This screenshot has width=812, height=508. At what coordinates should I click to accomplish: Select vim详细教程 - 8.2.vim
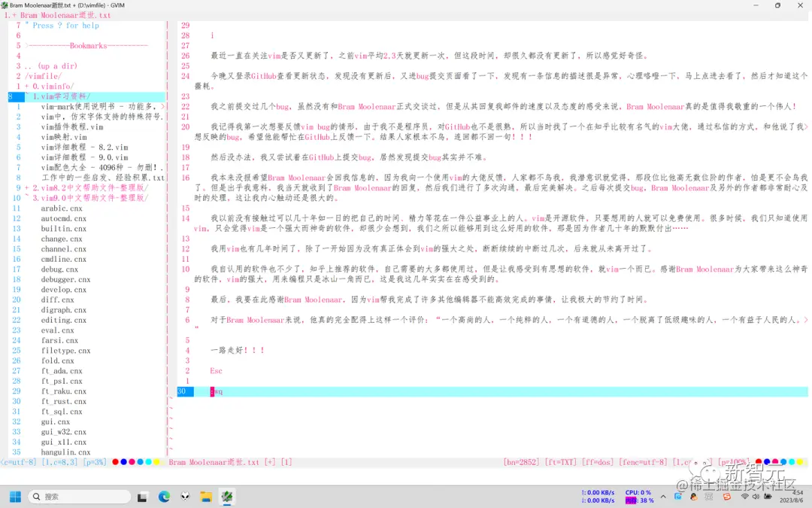84,148
